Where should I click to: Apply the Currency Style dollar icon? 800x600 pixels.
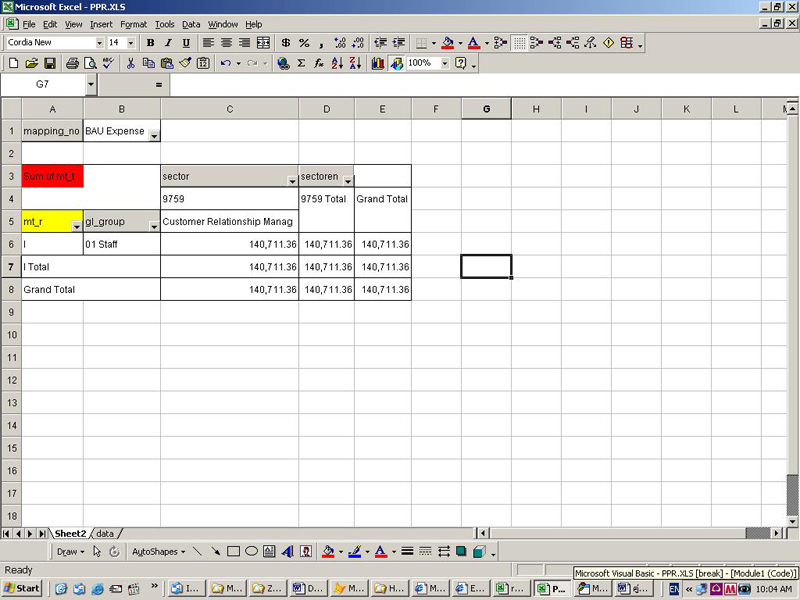click(286, 43)
